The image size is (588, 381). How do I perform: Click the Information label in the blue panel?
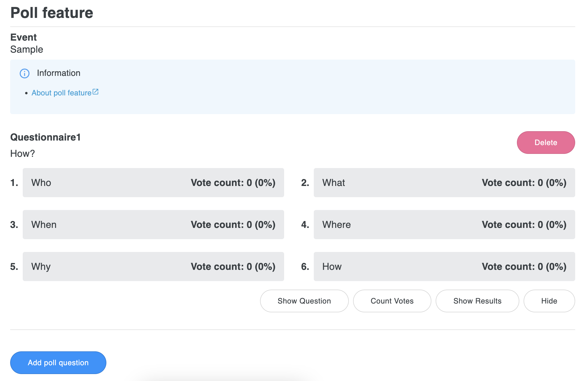[59, 73]
